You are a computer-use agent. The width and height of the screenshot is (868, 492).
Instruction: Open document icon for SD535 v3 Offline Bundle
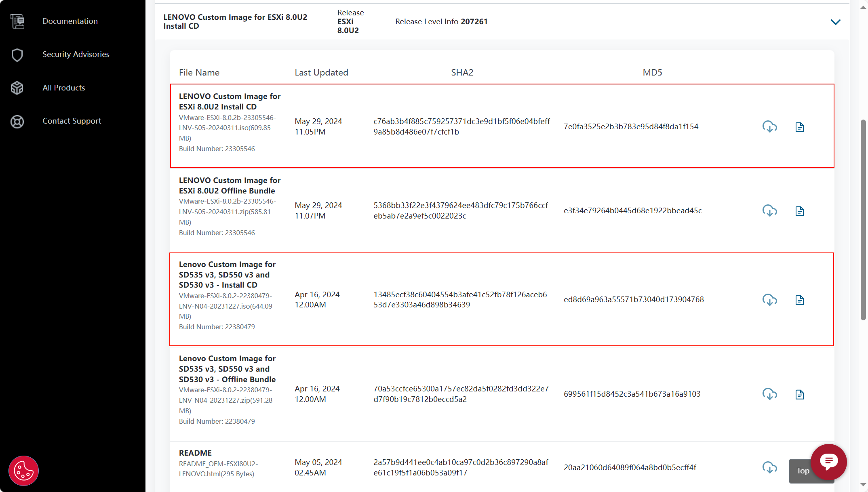tap(799, 395)
